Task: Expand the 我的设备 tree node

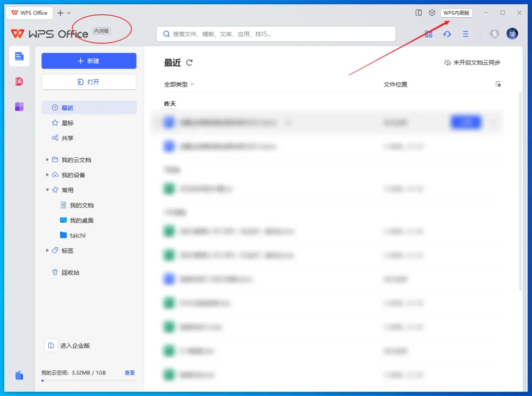Action: point(47,175)
